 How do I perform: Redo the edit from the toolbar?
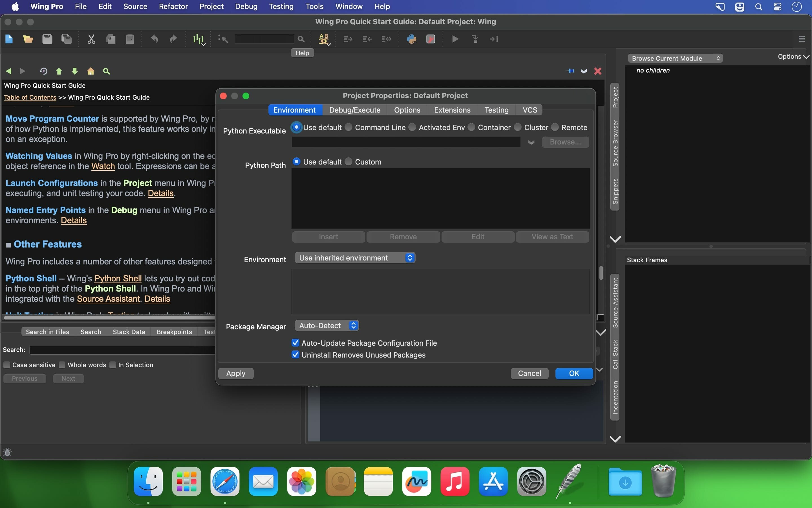pyautogui.click(x=173, y=39)
